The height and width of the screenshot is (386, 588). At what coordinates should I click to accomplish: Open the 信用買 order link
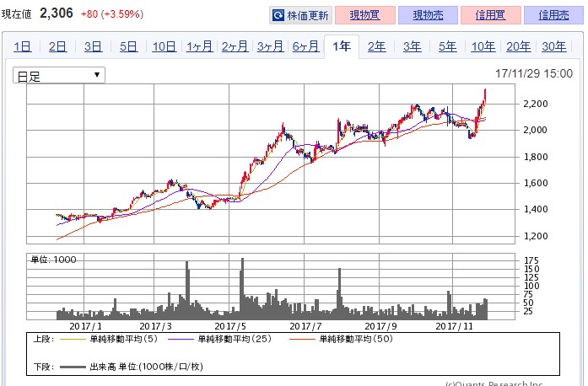(x=490, y=15)
